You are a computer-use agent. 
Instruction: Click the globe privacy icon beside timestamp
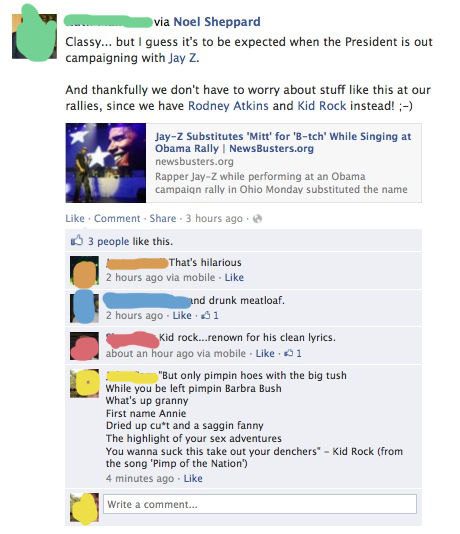257,219
